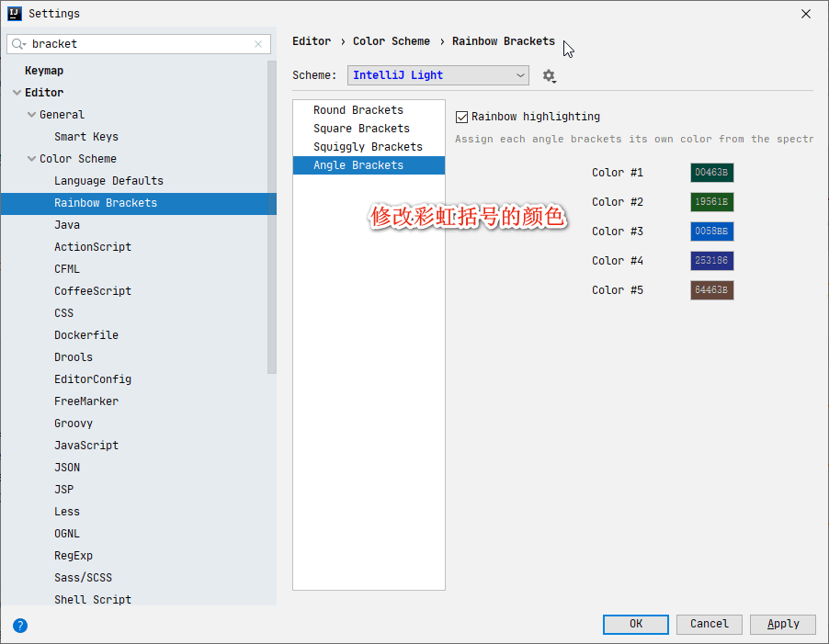Open ActionScript color scheme settings
Viewport: 829px width, 644px height.
93,247
